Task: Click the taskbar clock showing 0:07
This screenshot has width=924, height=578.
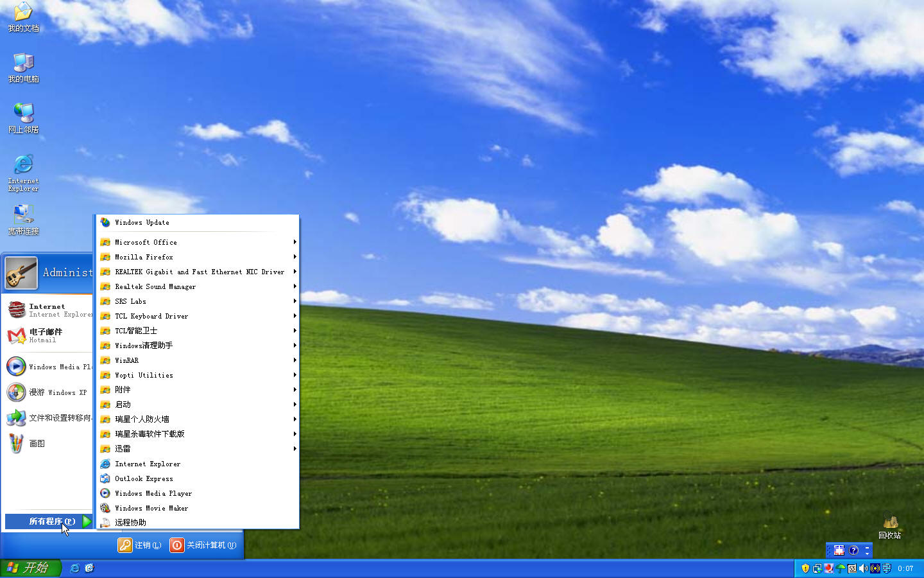Action: [x=905, y=568]
